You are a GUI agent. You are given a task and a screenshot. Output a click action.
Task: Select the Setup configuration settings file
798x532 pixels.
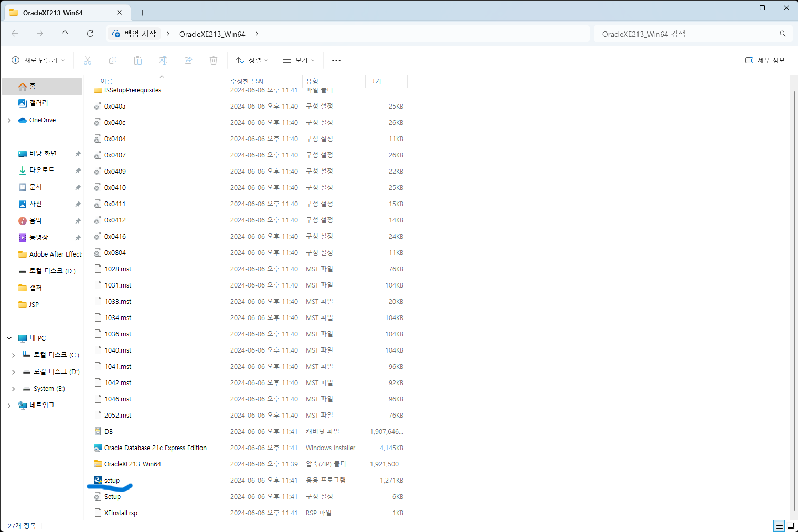pyautogui.click(x=249, y=496)
